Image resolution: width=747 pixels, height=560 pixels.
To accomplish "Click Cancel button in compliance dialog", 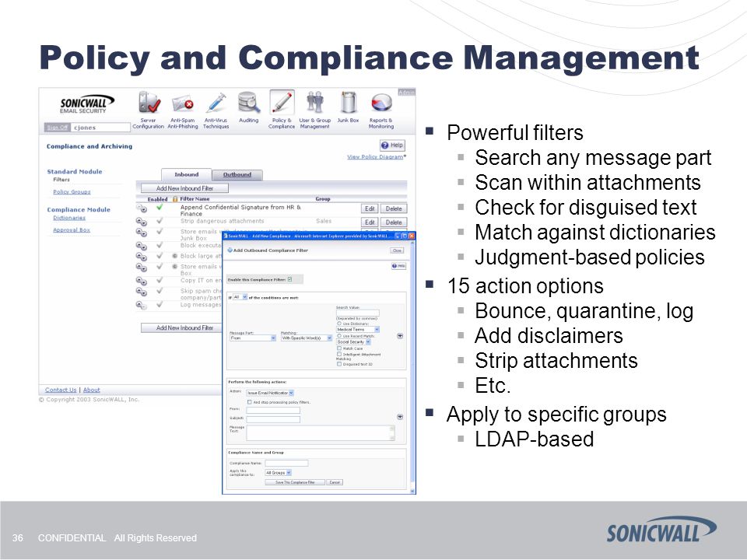I will point(335,482).
